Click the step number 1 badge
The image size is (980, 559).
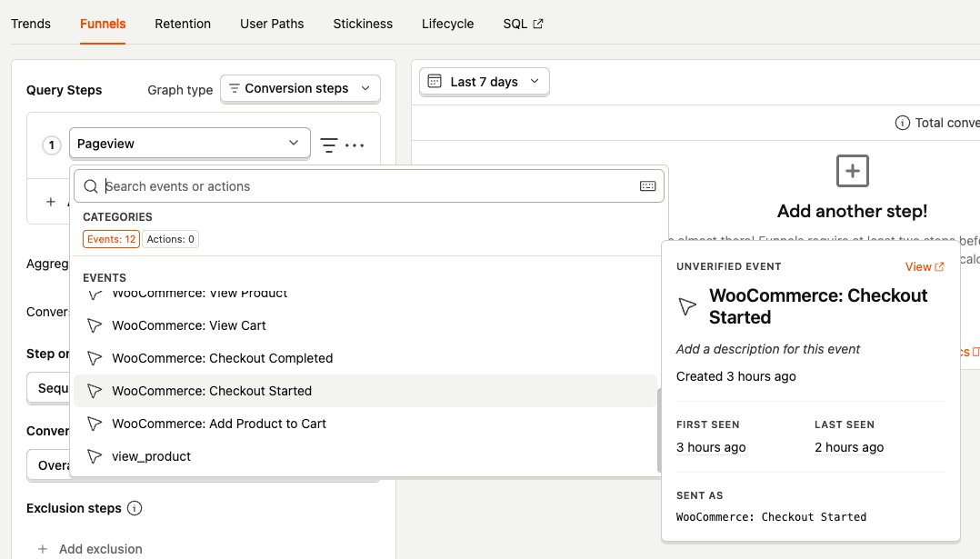coord(52,145)
